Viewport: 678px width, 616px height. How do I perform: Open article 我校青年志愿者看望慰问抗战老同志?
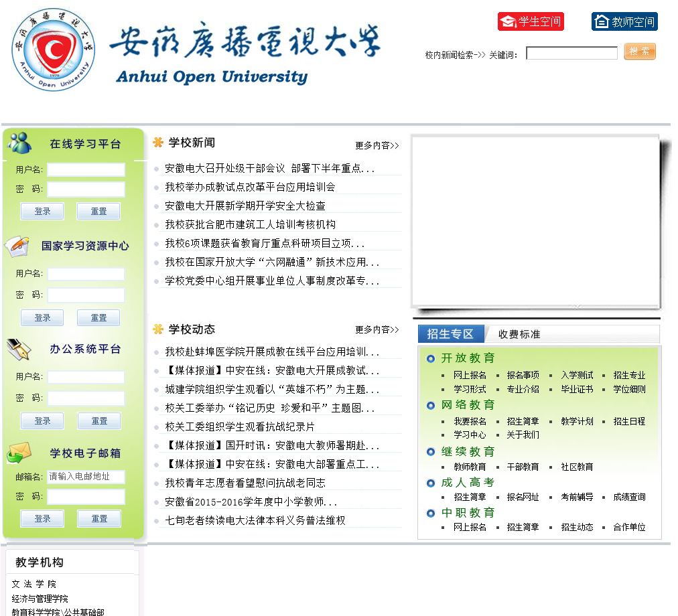pos(245,483)
